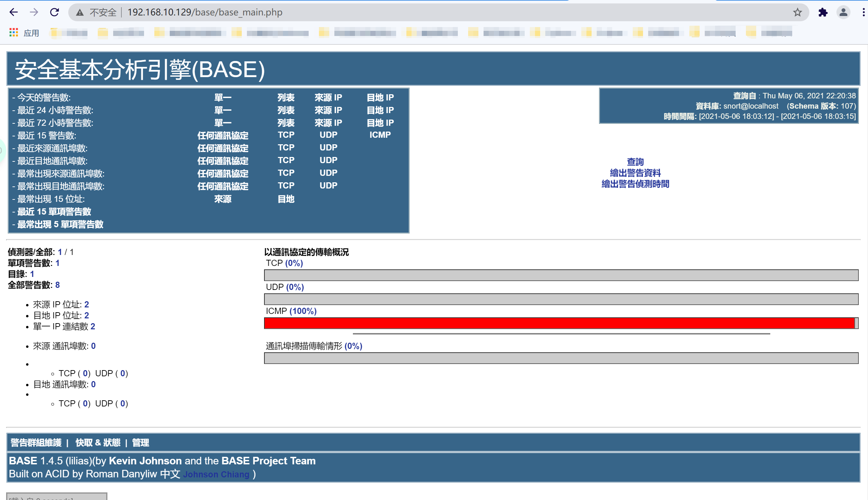The image size is (868, 500).
Task: Open today's alerts 列表 link
Action: point(286,98)
